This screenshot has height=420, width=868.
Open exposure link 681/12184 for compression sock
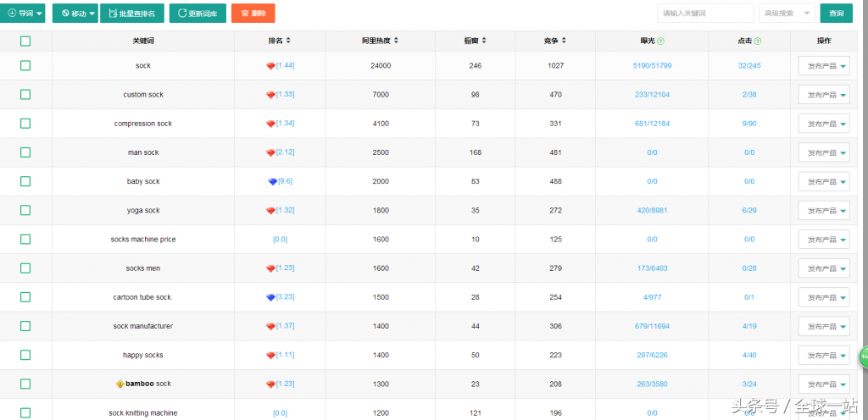tap(652, 124)
